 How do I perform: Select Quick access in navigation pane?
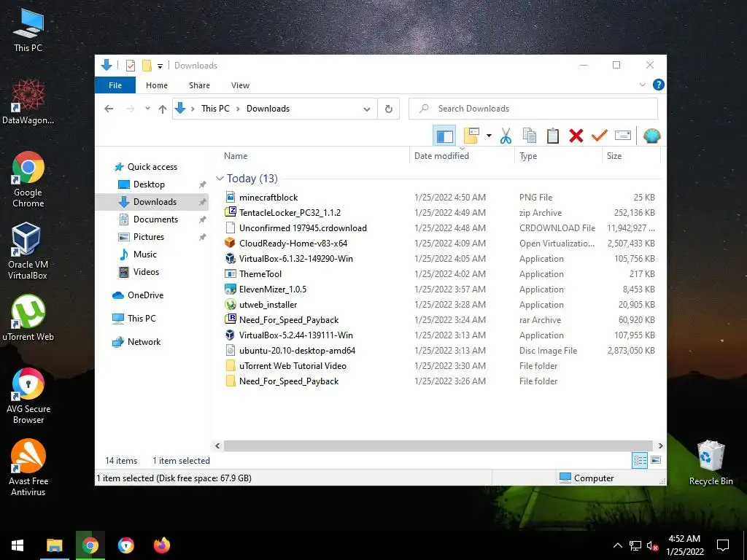coord(152,167)
